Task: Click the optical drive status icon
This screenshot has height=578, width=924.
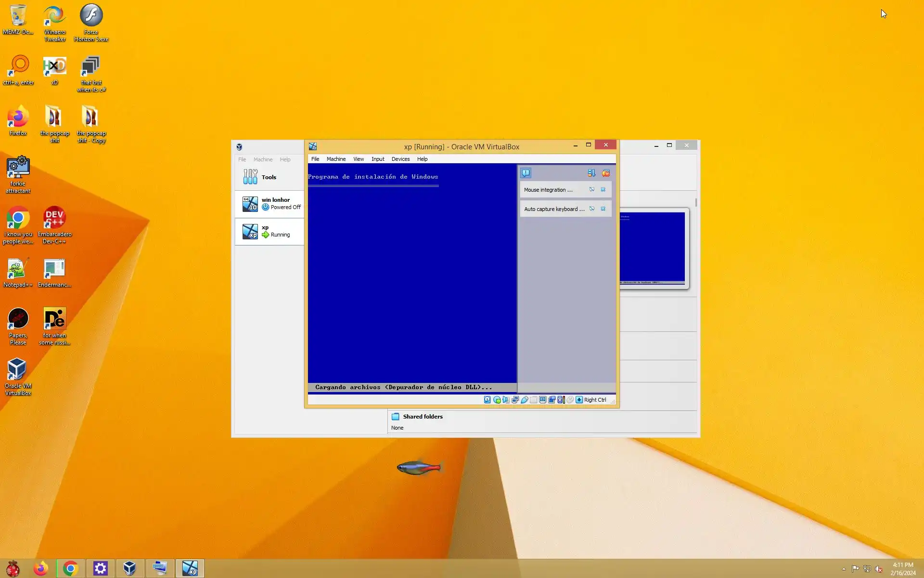Action: click(x=497, y=400)
